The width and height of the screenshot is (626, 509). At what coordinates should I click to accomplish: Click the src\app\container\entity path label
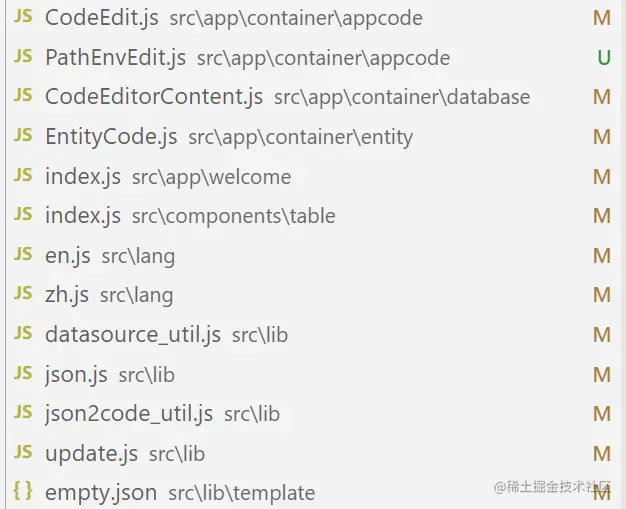[301, 137]
